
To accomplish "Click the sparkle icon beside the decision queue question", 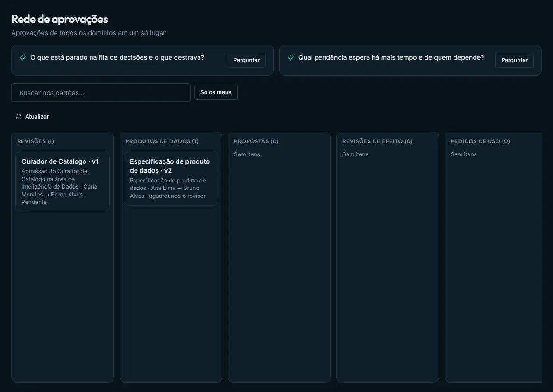I will 23,57.
